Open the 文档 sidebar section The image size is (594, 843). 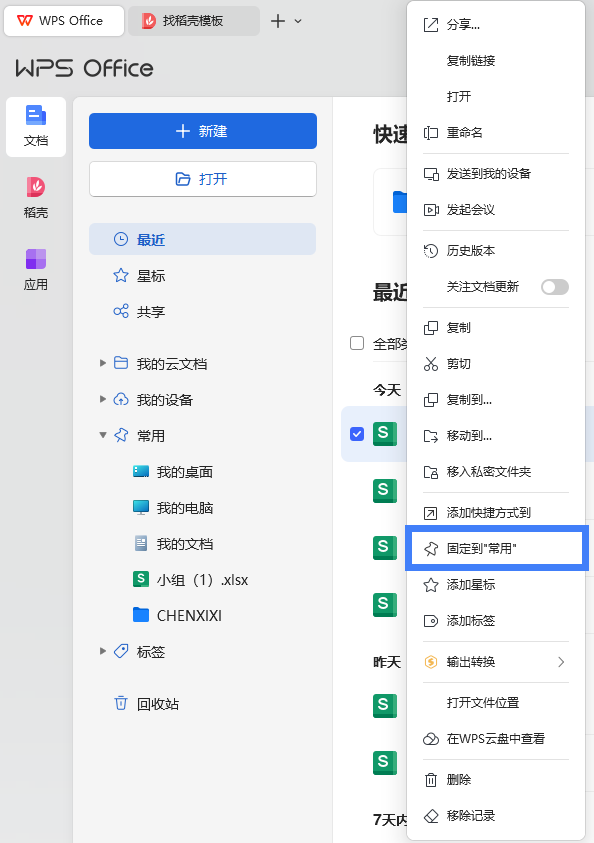(36, 127)
